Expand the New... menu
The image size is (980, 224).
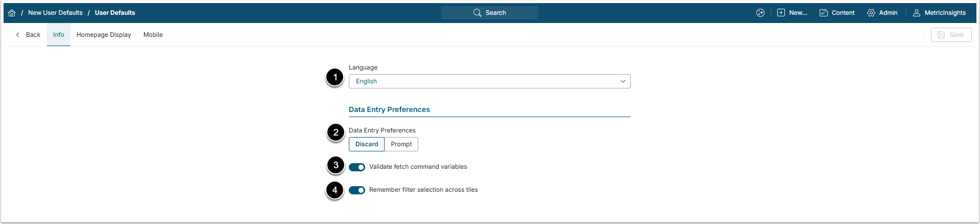(x=798, y=13)
